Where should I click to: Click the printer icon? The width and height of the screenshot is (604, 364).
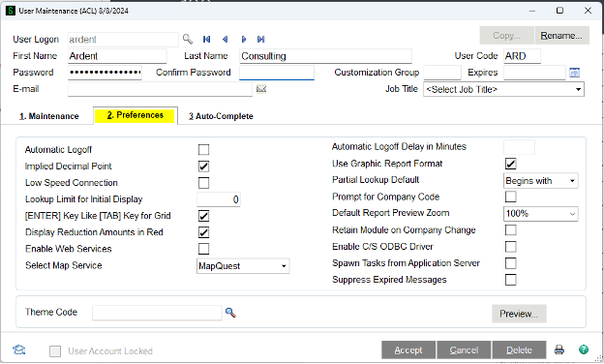[x=559, y=350]
